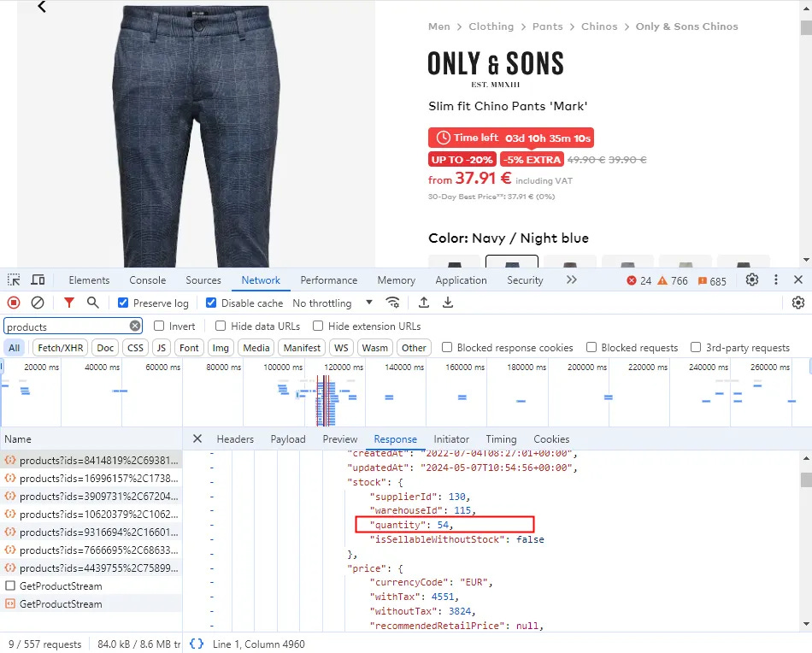Filter by JS type

click(x=161, y=348)
